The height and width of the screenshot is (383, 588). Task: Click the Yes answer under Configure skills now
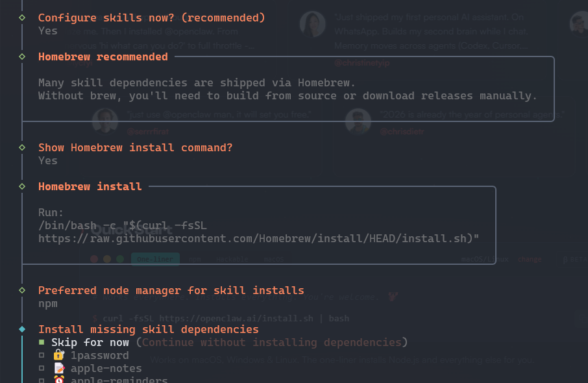click(48, 31)
